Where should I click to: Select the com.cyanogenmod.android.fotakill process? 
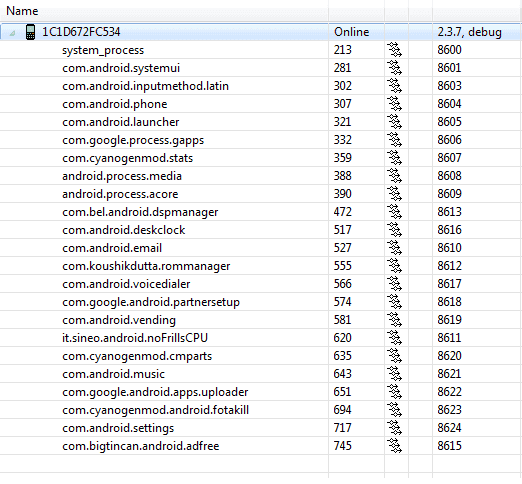click(156, 410)
